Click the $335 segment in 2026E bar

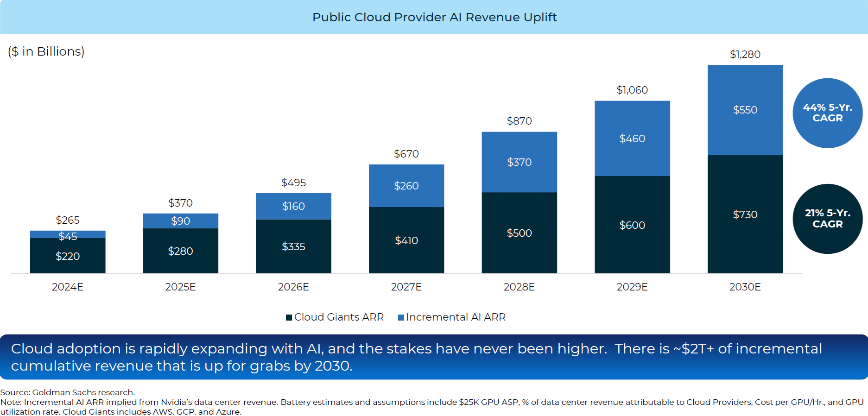tap(293, 246)
